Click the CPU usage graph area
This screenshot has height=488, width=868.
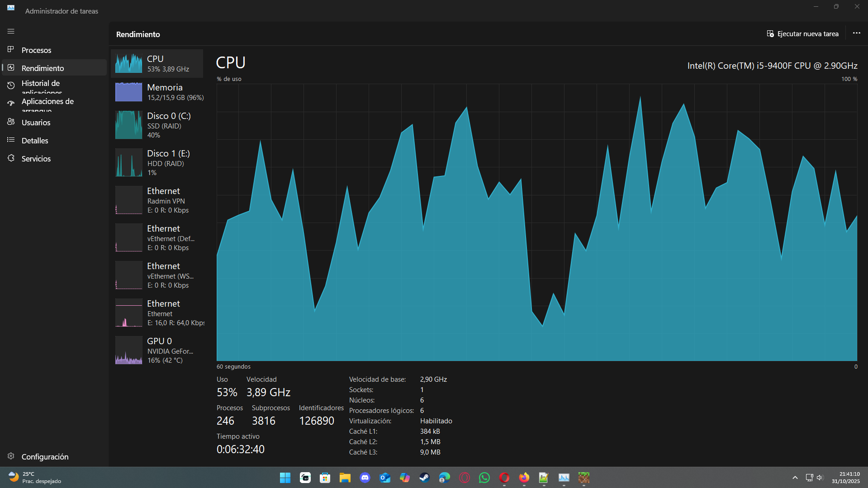click(x=537, y=222)
